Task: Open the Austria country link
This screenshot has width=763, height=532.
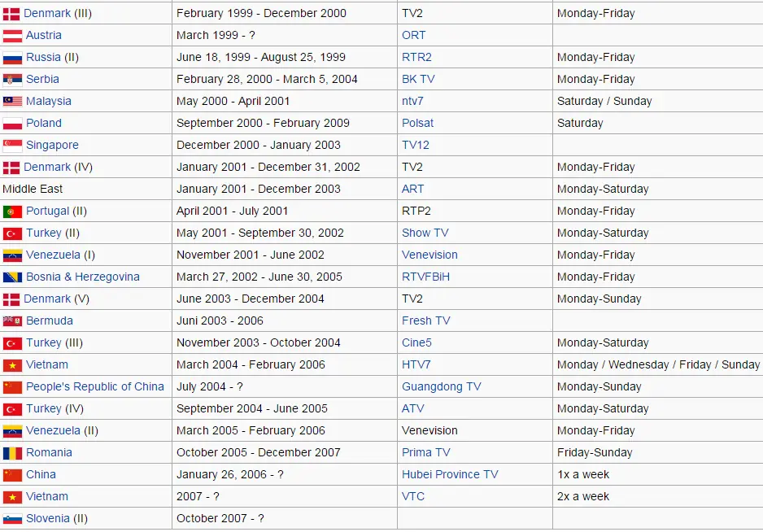Action: pos(44,35)
